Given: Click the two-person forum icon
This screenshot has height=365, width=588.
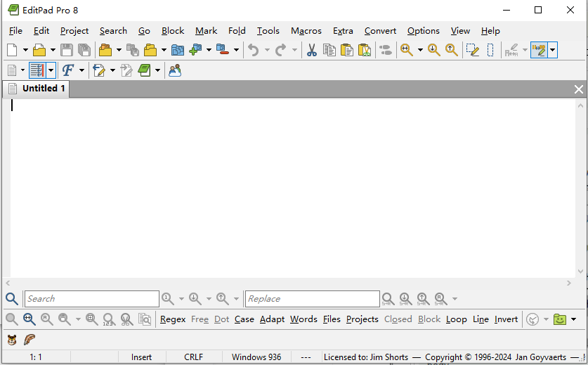Looking at the screenshot, I should point(175,70).
